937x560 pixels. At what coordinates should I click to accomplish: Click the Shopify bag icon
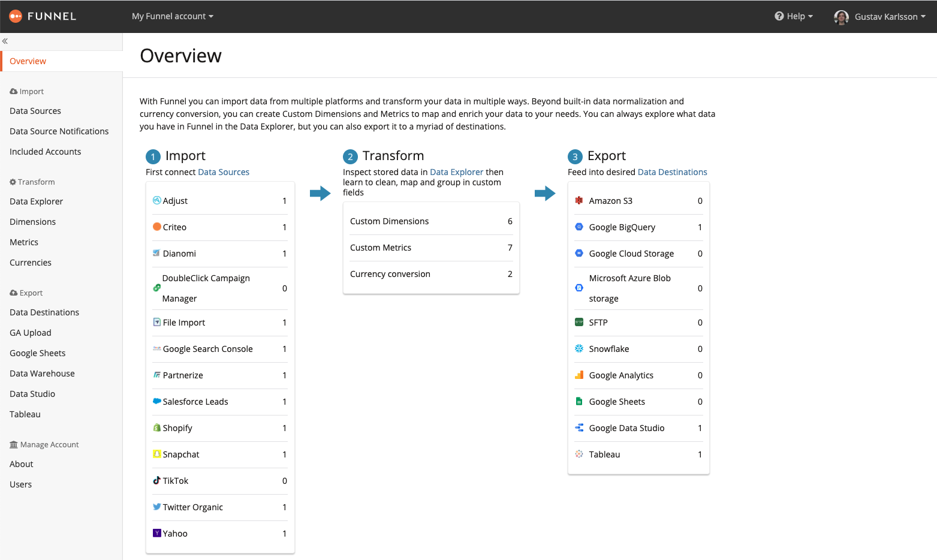(x=157, y=427)
